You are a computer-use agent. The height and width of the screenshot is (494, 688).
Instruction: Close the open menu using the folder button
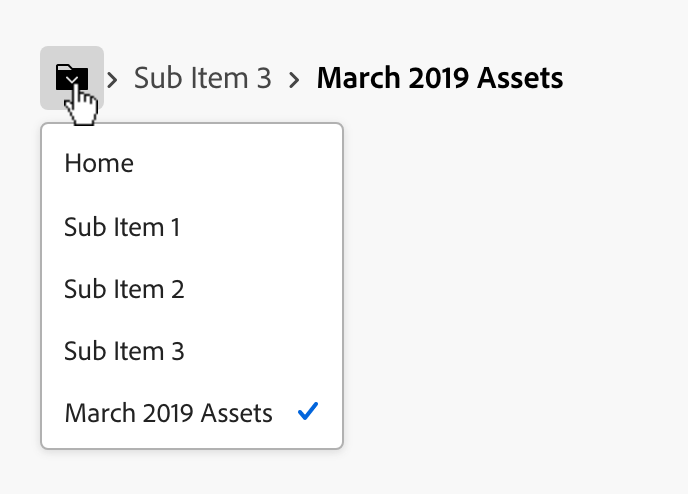pos(71,77)
